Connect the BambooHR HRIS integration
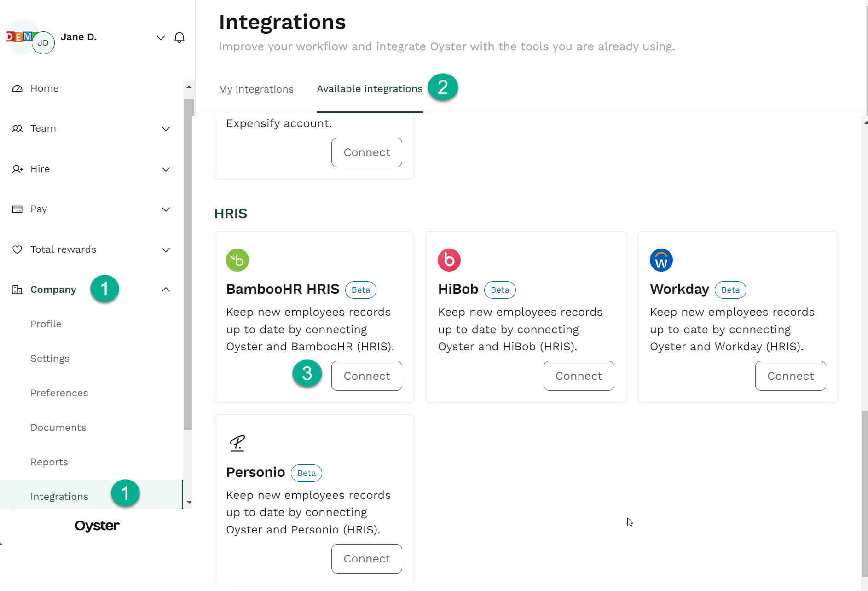 point(366,376)
